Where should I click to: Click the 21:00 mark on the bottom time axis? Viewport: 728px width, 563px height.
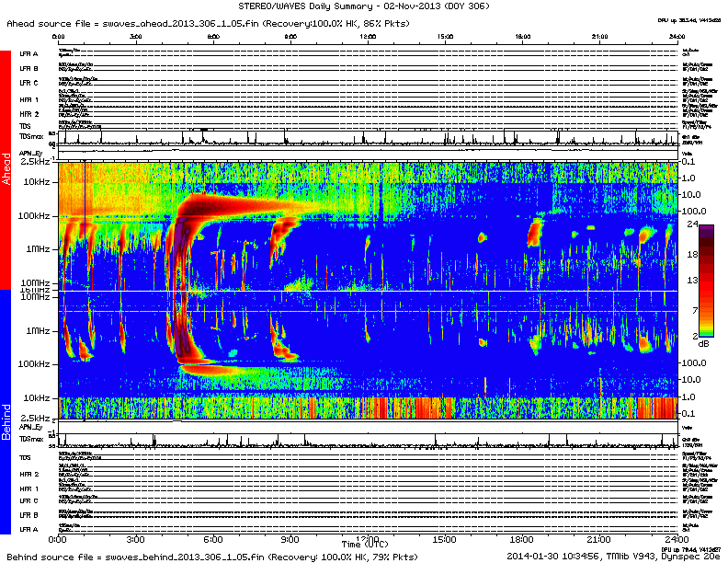coord(599,538)
